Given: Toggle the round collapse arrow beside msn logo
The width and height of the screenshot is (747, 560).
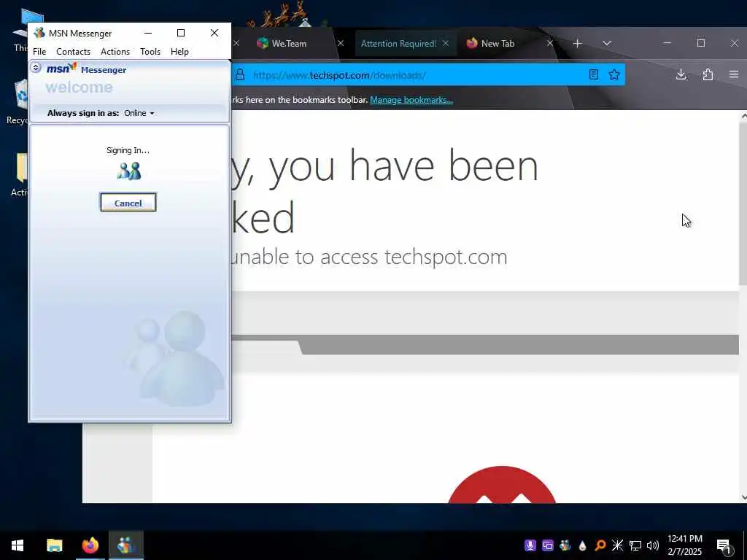Looking at the screenshot, I should pos(36,68).
